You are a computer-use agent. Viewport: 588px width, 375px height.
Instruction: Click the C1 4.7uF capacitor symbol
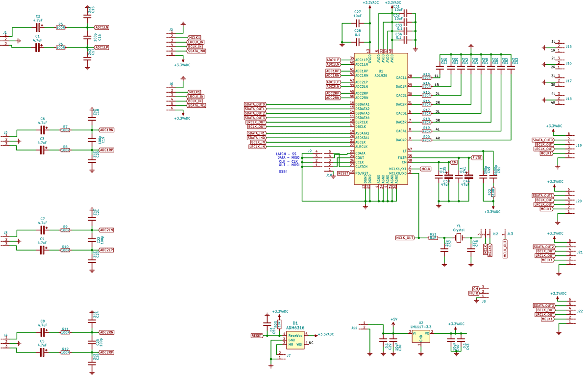[37, 48]
